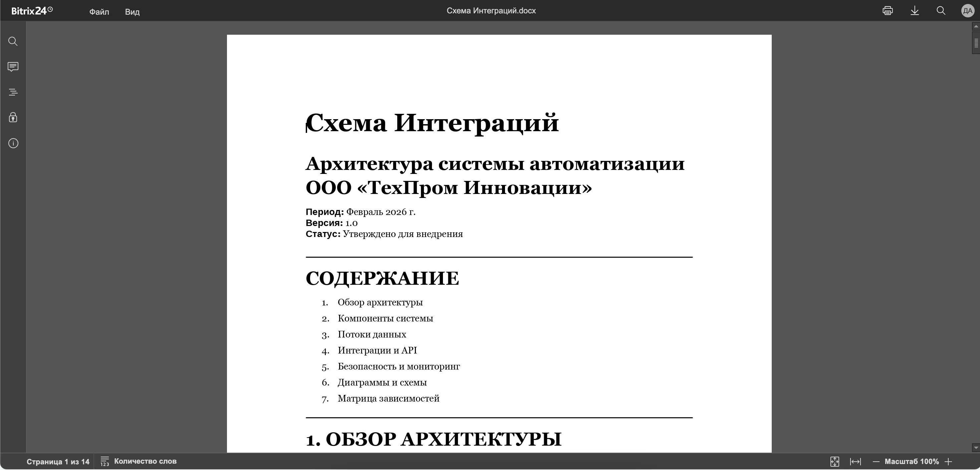Click the vertical scrollbar thumb
The width and height of the screenshot is (980, 470).
pos(976,43)
